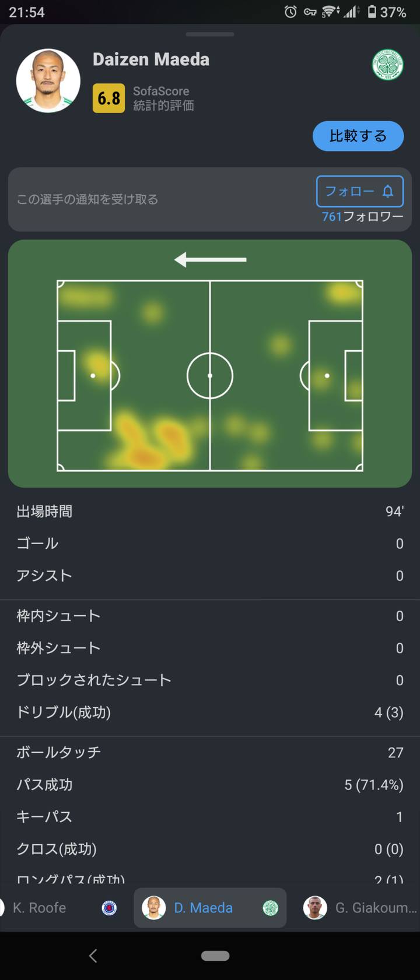The height and width of the screenshot is (980, 420).
Task: Tap the player heatmap pitch
Action: [210, 364]
